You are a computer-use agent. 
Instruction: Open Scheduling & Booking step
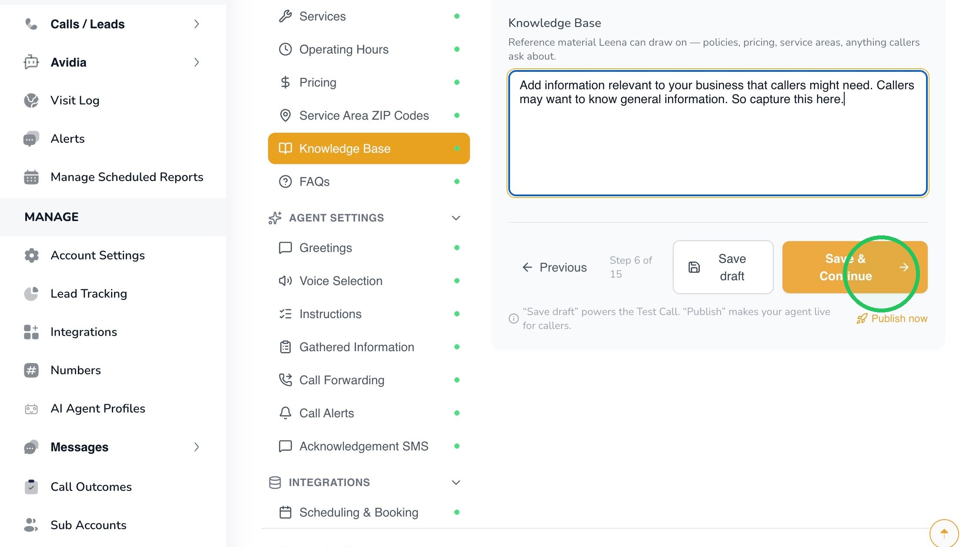[x=369, y=512]
